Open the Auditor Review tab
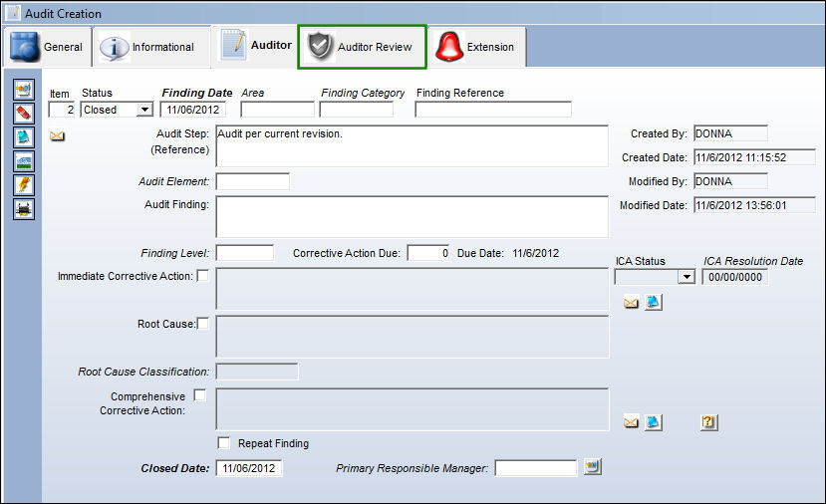Screen dimensions: 826x504 [362, 47]
